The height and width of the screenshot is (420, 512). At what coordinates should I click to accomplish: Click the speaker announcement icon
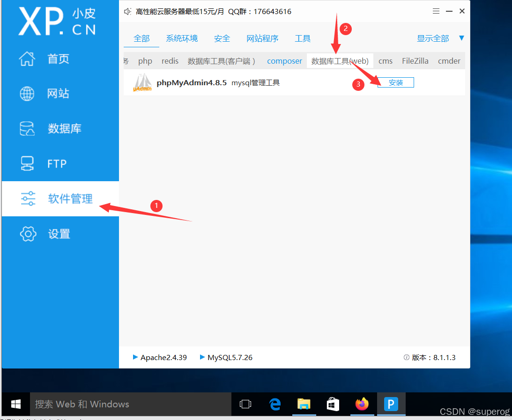127,11
